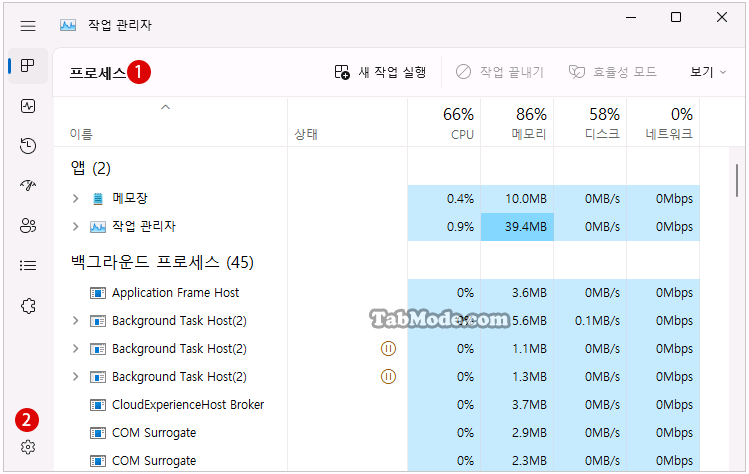The height and width of the screenshot is (474, 749).
Task: Click CPU value 0.9% cell
Action: [x=444, y=227]
